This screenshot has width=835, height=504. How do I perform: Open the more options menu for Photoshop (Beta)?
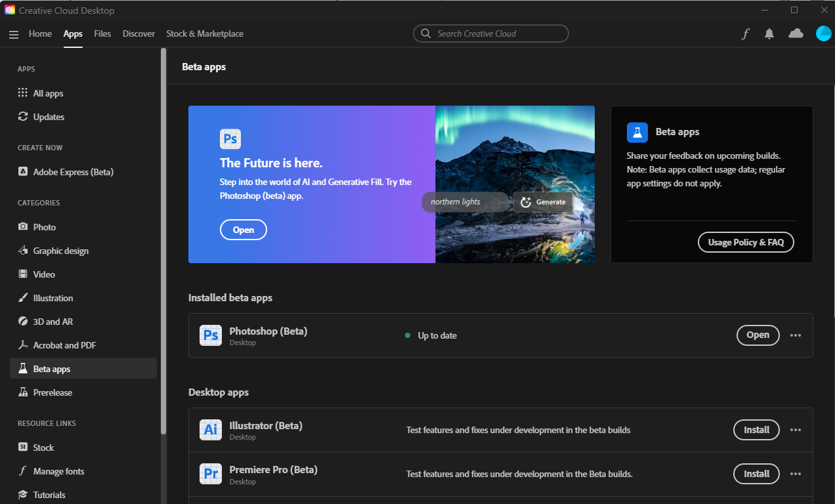coord(796,335)
